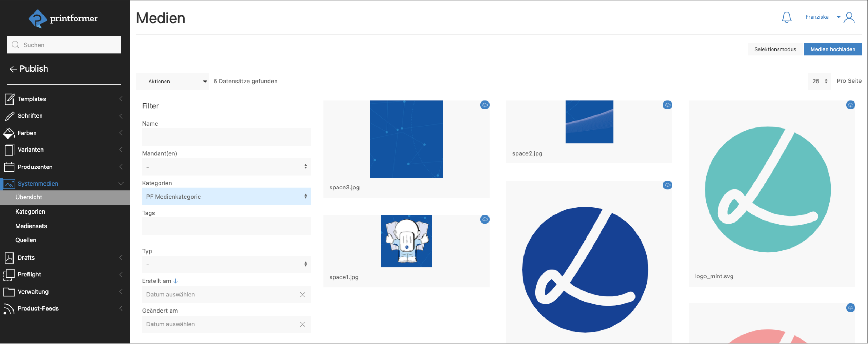
Task: Open the user profile icon
Action: pos(849,17)
